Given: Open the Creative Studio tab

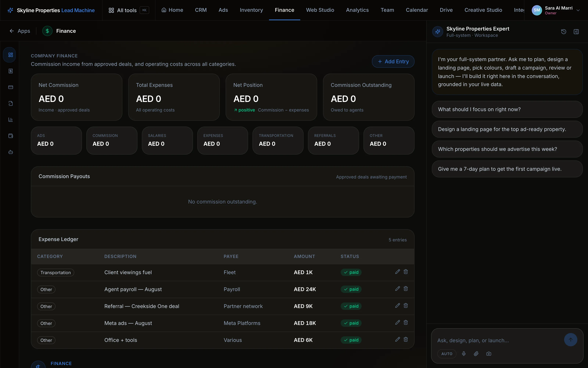Looking at the screenshot, I should pos(483,10).
